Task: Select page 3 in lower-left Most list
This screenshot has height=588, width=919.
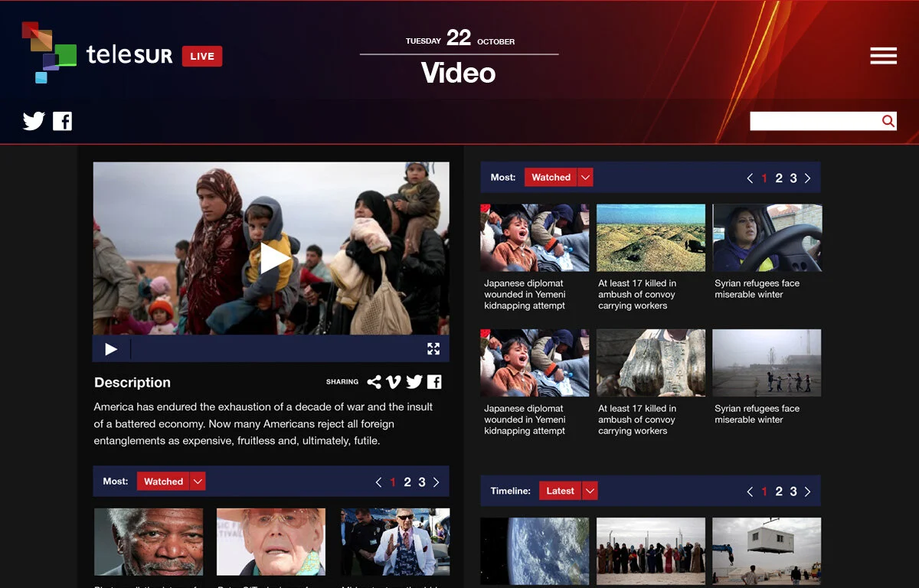Action: coord(422,482)
